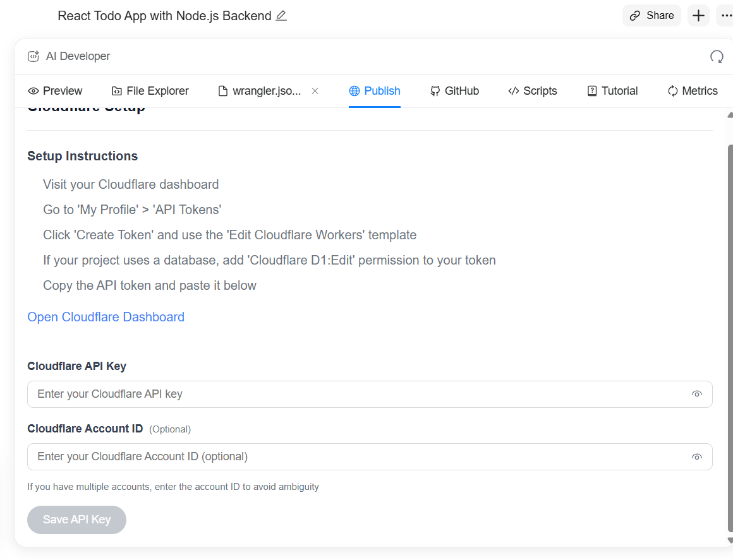This screenshot has width=733, height=560.
Task: Click the code icon on the Scripts tab
Action: pos(514,90)
